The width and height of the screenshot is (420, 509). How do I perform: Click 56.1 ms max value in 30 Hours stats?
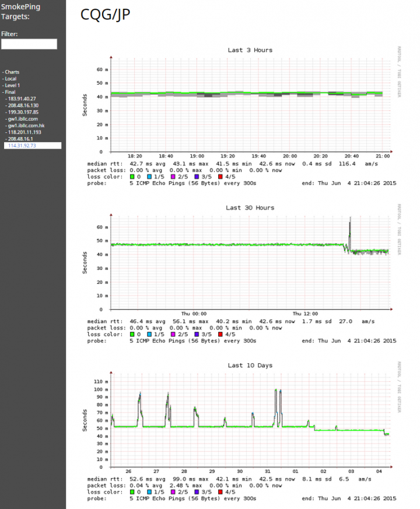pyautogui.click(x=190, y=321)
